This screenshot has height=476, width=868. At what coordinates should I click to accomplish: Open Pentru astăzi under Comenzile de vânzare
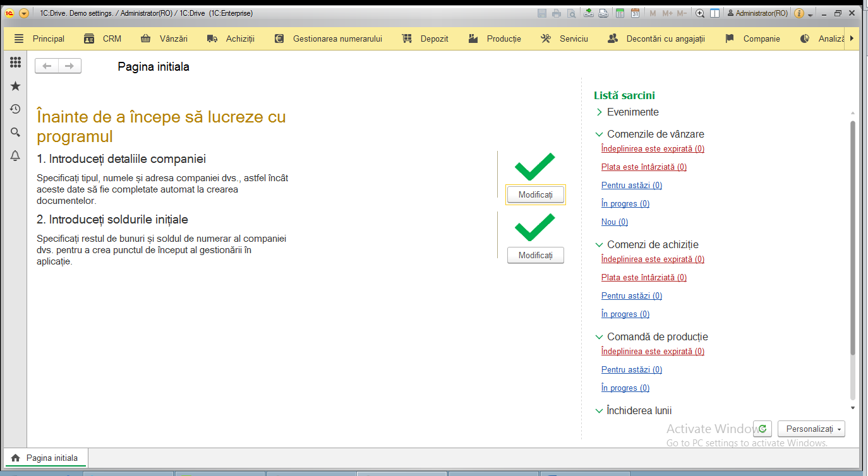(632, 186)
